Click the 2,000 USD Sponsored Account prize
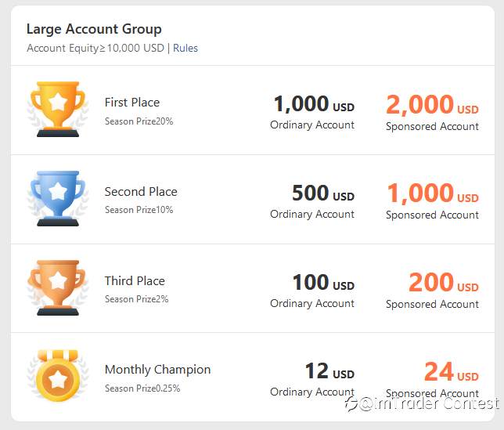The image size is (504, 430). [x=432, y=113]
